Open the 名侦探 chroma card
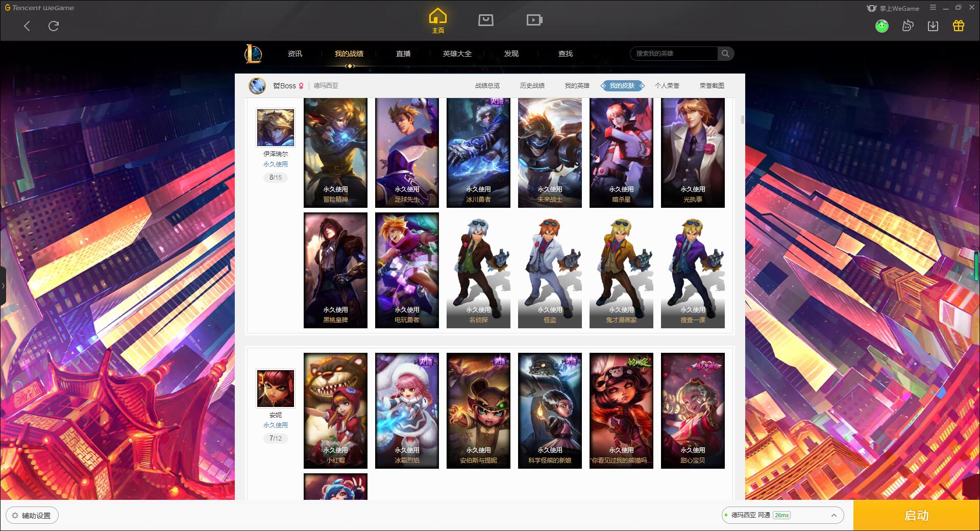Screen dimensions: 980x531 pyautogui.click(x=478, y=270)
